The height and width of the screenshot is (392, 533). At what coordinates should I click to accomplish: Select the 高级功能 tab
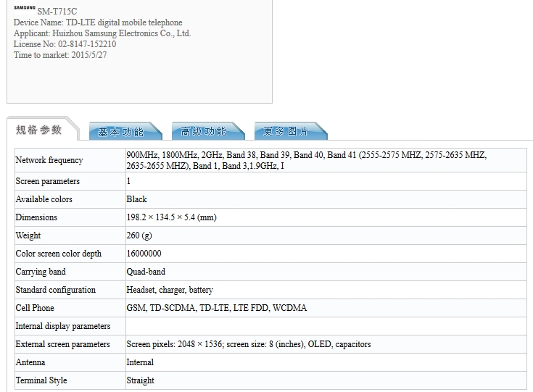click(204, 132)
